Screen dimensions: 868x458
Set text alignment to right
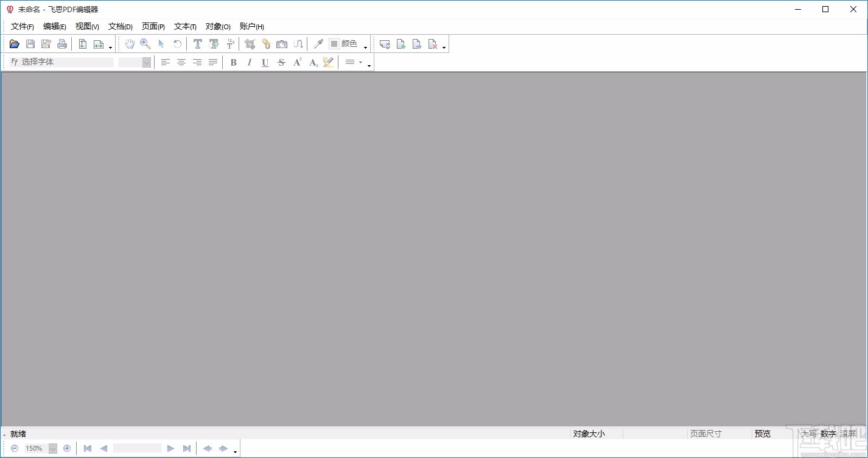click(197, 62)
